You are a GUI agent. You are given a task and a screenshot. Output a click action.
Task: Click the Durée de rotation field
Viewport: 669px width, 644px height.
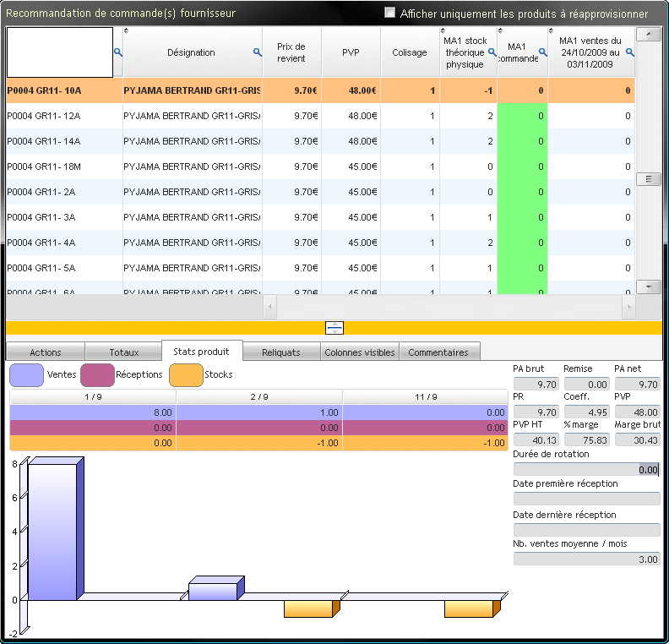pyautogui.click(x=587, y=469)
